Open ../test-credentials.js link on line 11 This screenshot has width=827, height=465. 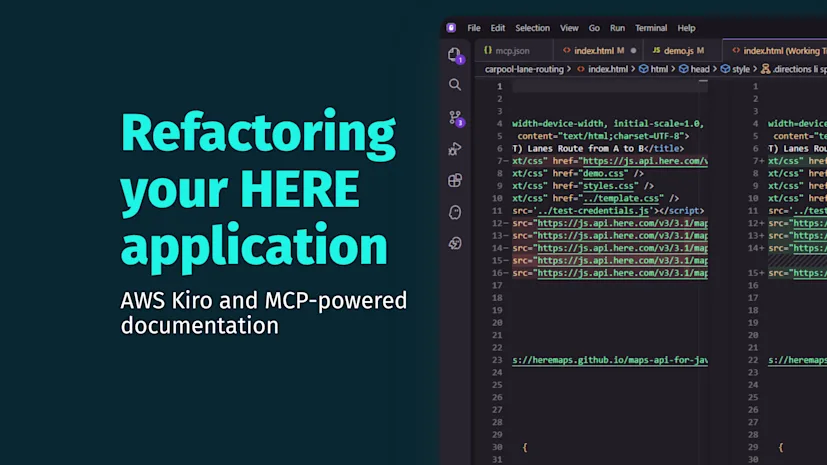[x=593, y=210]
